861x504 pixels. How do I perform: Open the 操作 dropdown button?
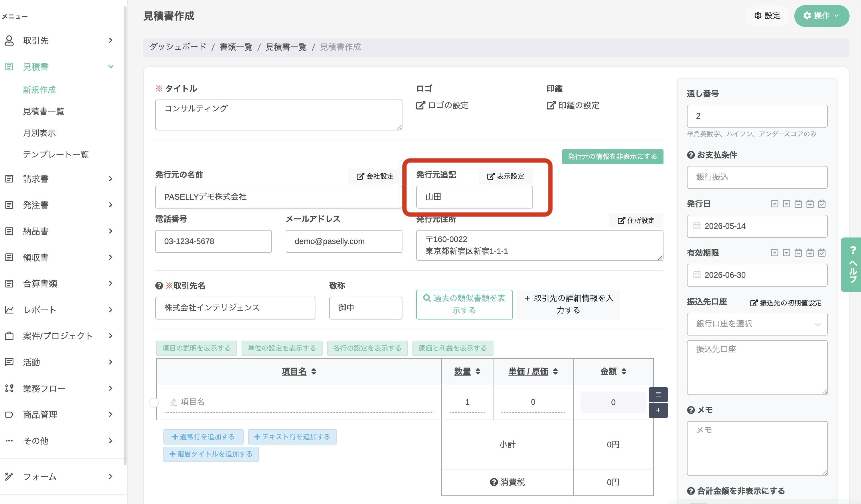(821, 16)
